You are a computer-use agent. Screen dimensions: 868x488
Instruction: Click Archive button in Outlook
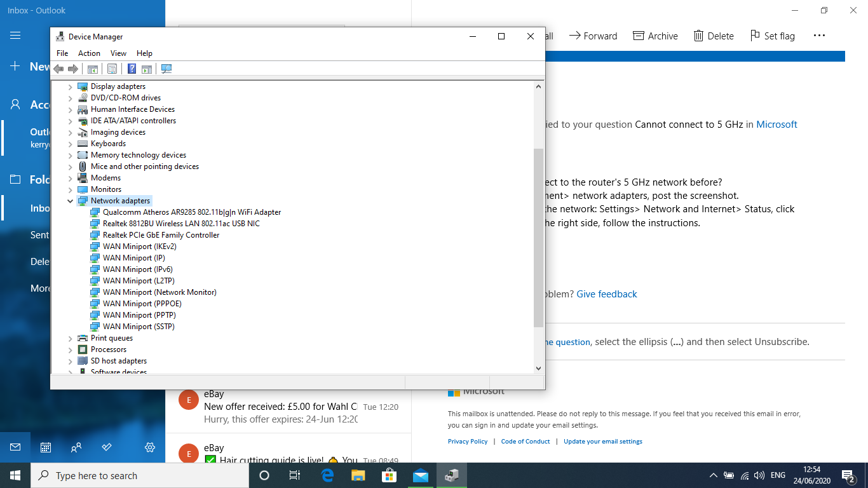pyautogui.click(x=656, y=36)
